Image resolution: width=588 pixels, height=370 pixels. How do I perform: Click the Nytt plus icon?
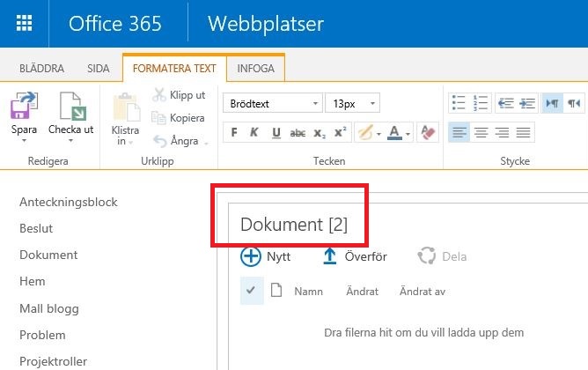251,256
